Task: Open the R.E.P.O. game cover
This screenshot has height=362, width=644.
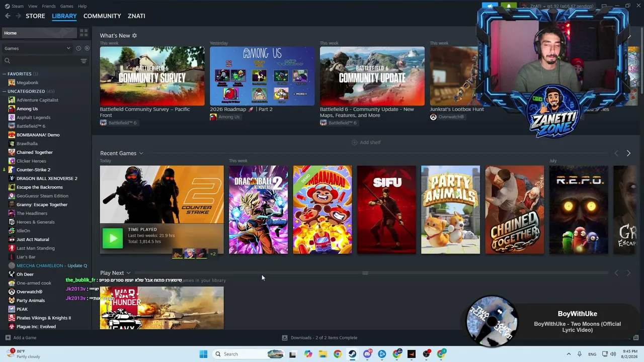Action: (x=579, y=210)
